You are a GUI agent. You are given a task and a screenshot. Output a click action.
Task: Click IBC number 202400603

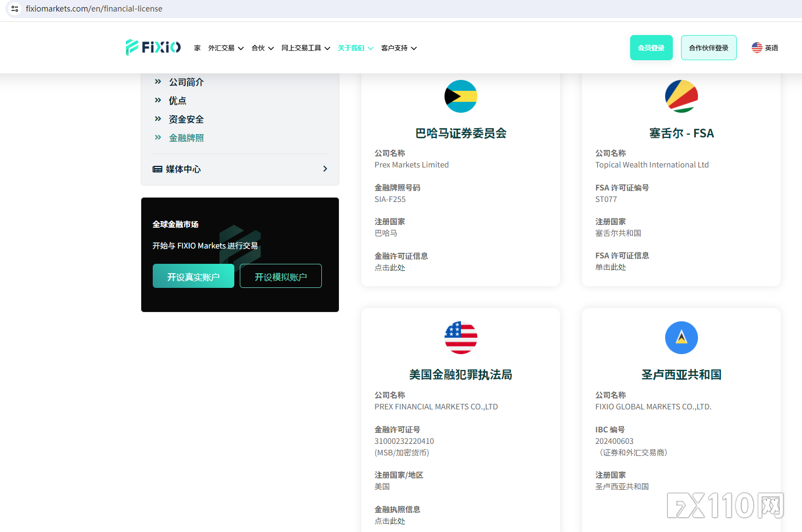click(x=614, y=441)
